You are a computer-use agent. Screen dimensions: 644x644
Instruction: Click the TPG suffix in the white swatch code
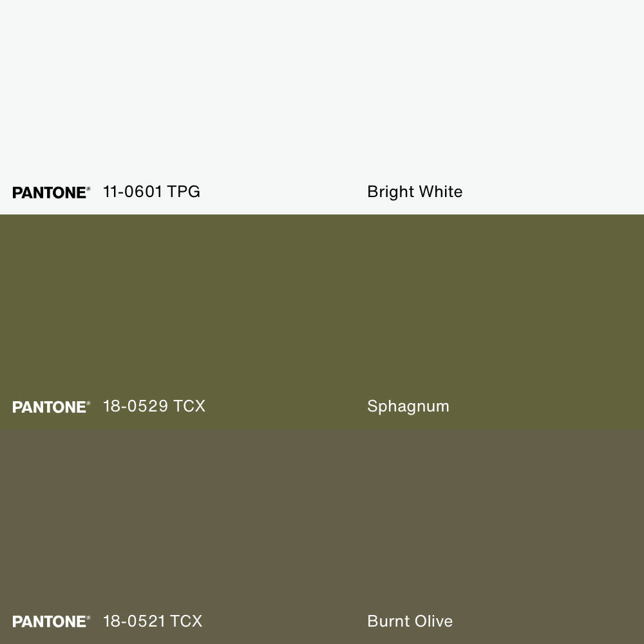click(x=184, y=192)
